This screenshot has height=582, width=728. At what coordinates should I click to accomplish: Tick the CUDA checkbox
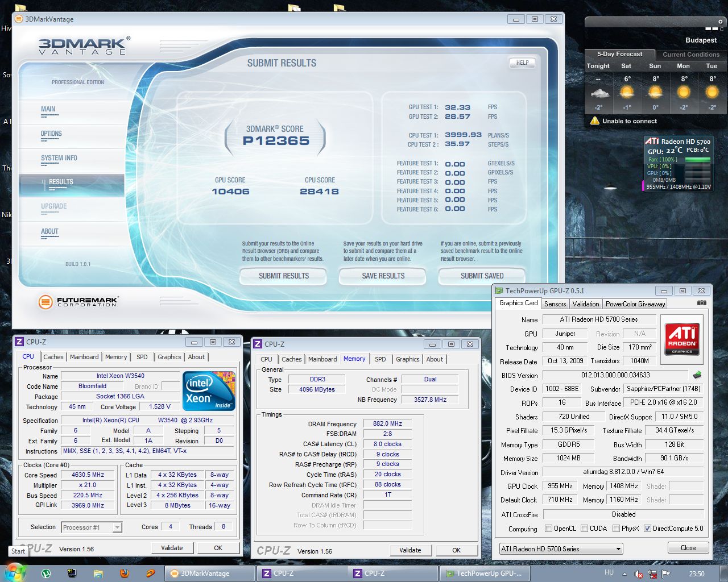pyautogui.click(x=584, y=529)
